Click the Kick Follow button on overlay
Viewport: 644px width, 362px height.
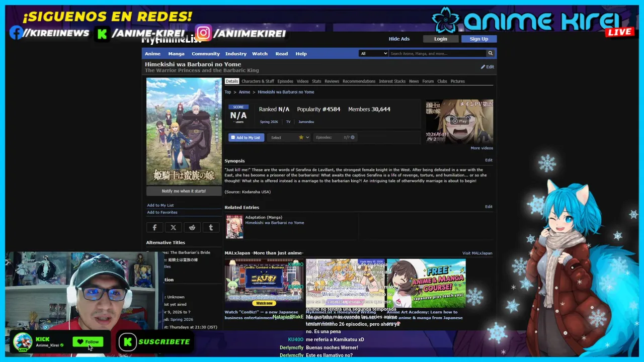click(88, 342)
